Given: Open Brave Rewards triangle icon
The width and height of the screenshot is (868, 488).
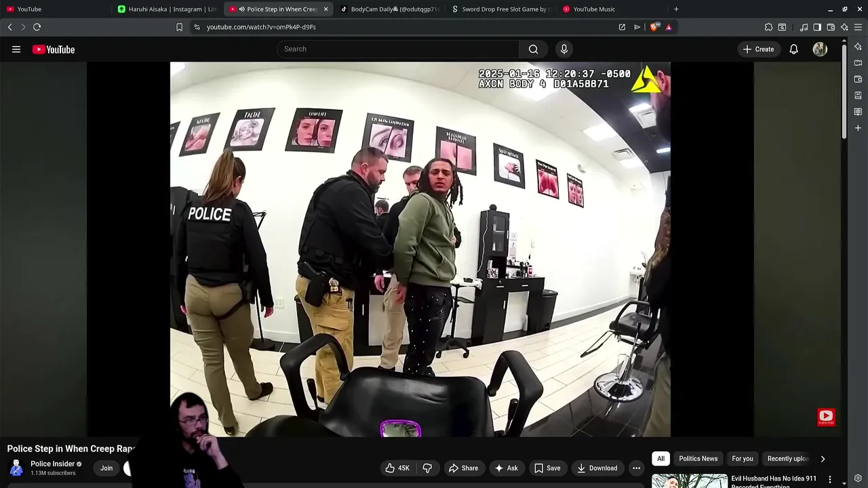Looking at the screenshot, I should (669, 27).
